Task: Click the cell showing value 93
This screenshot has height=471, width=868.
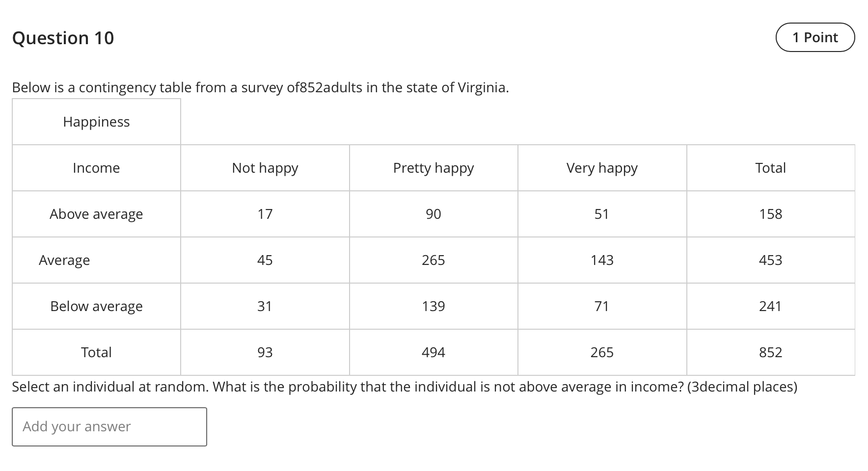Action: [264, 352]
